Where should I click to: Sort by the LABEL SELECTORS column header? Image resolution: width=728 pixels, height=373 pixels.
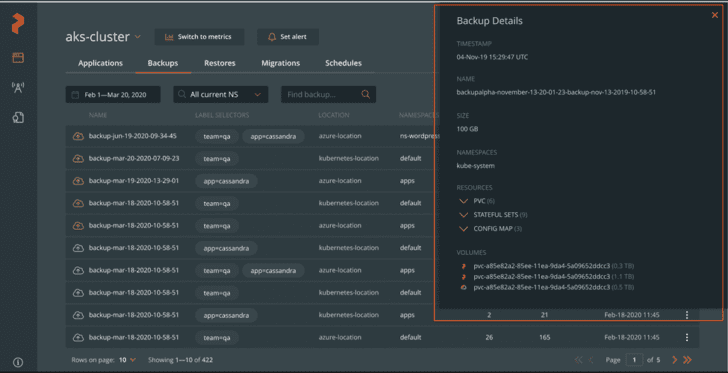coord(222,115)
